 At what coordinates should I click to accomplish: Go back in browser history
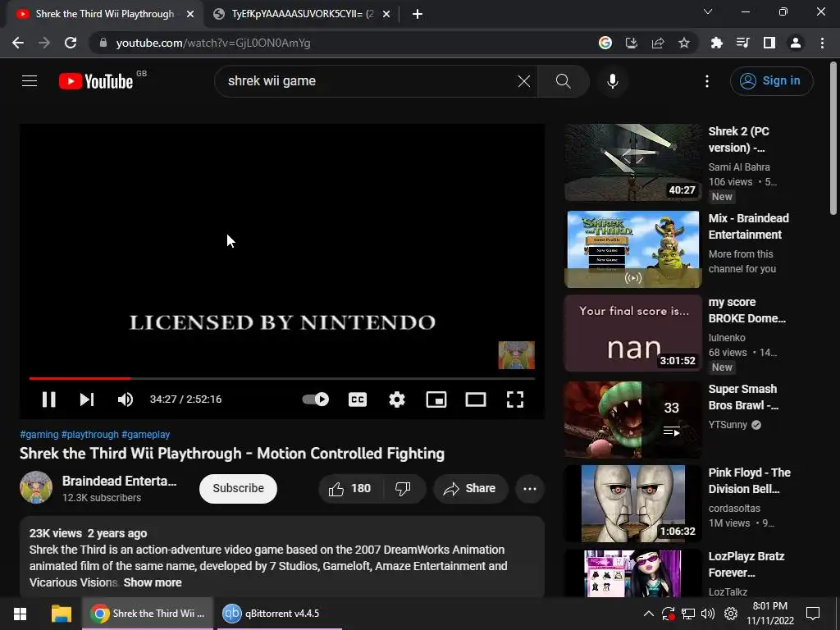point(18,43)
